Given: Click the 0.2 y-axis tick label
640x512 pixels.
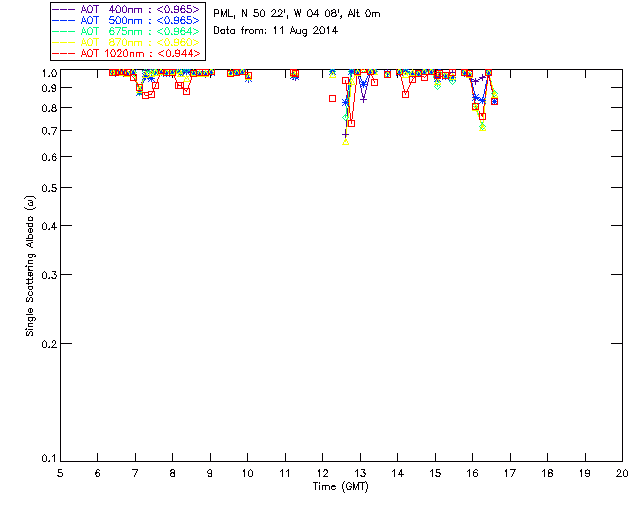Looking at the screenshot, I should tap(49, 344).
